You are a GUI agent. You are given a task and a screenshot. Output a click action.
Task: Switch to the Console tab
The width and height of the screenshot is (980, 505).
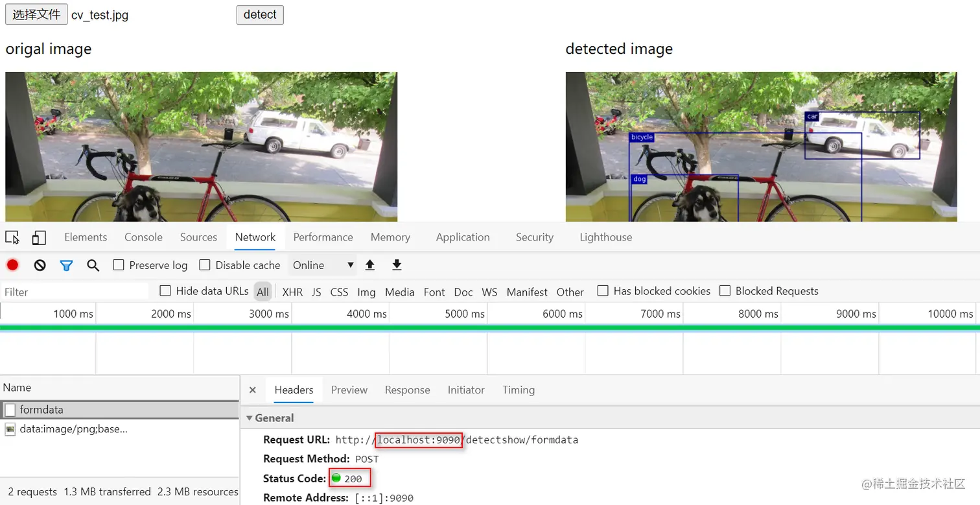click(143, 237)
